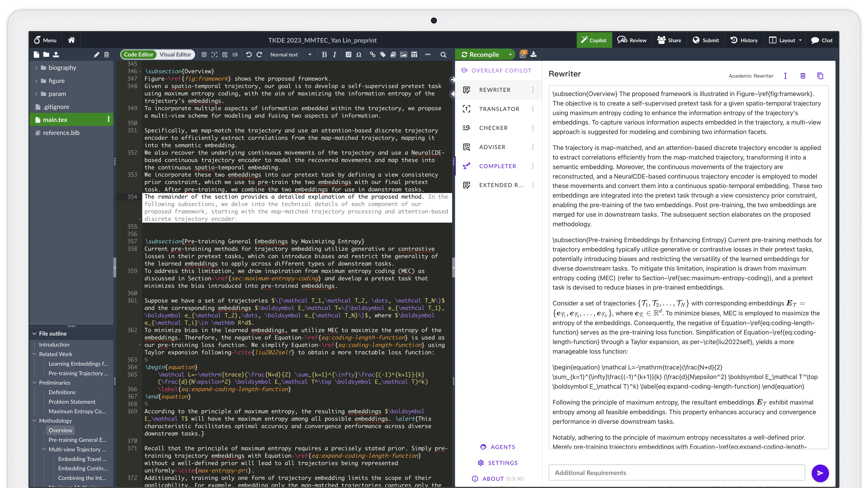This screenshot has height=488, width=868.
Task: Insert a math formula with the equation icon
Action: (348, 54)
